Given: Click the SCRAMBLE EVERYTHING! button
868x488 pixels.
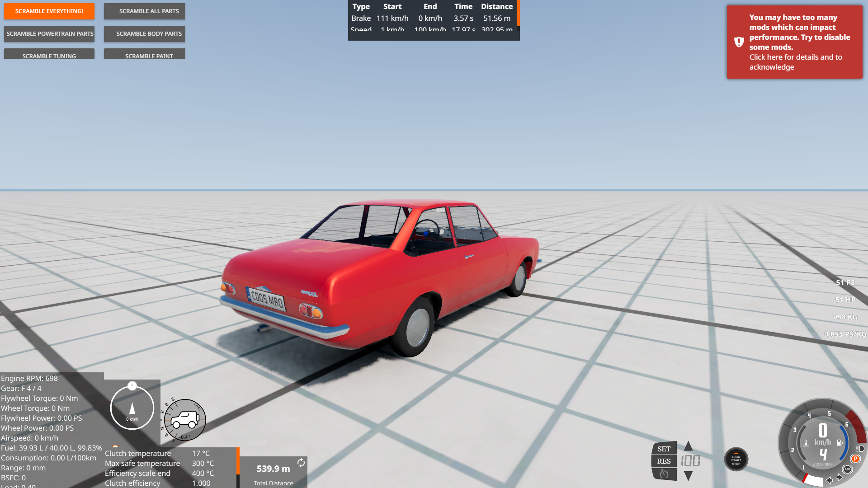Looking at the screenshot, I should (x=49, y=11).
